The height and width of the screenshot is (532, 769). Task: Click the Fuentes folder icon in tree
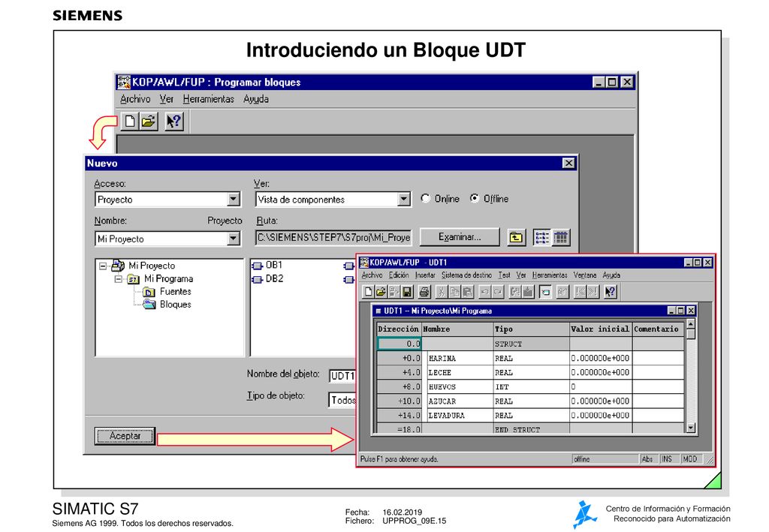coord(149,292)
